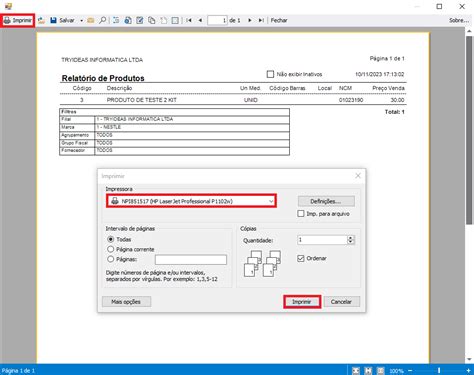Click the 'Preço Venda' column header

[x=388, y=88]
